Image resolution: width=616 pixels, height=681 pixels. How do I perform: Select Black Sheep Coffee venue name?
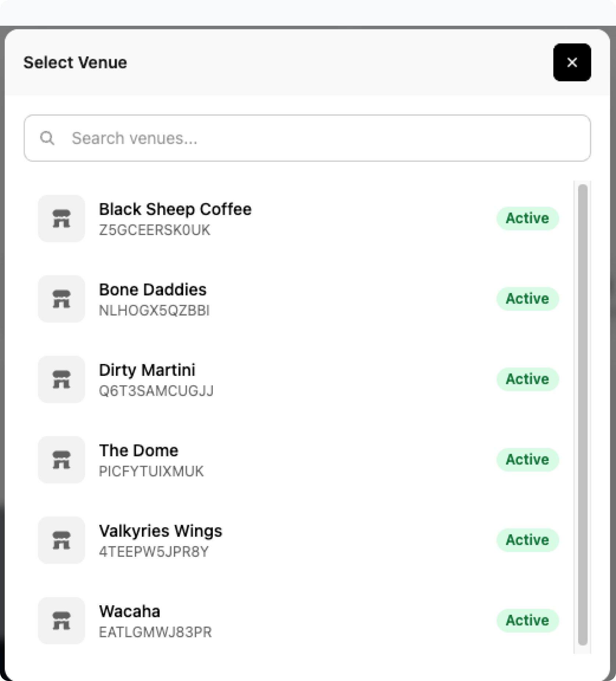point(175,209)
